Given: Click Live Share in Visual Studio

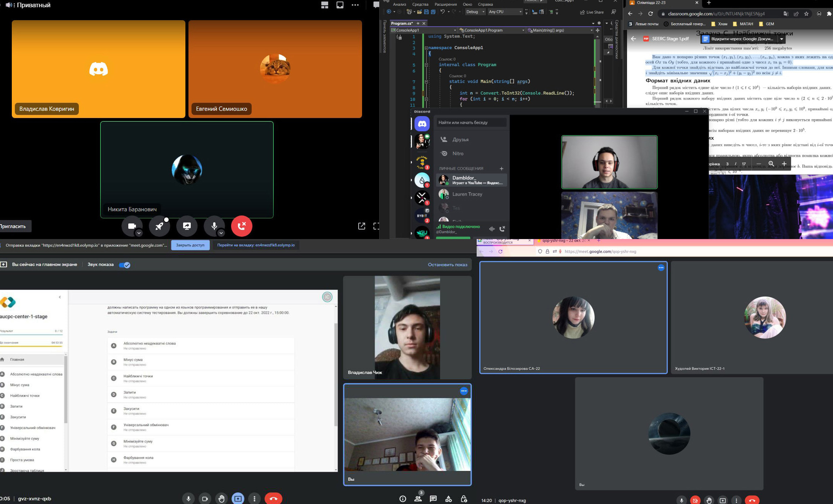Looking at the screenshot, I should pyautogui.click(x=592, y=12).
